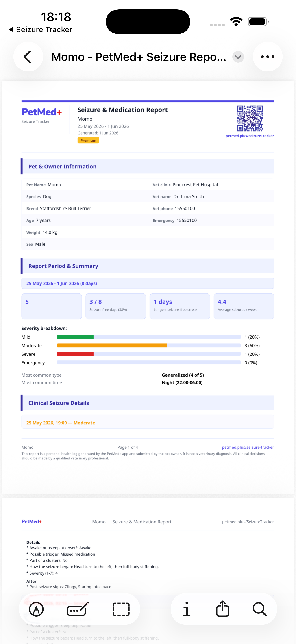Tap the 18:18 clock in status bar
296x644 pixels.
coord(56,17)
